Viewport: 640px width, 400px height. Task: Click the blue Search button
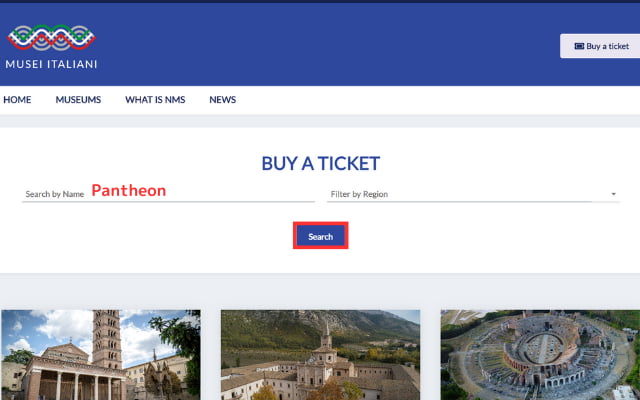(x=320, y=236)
